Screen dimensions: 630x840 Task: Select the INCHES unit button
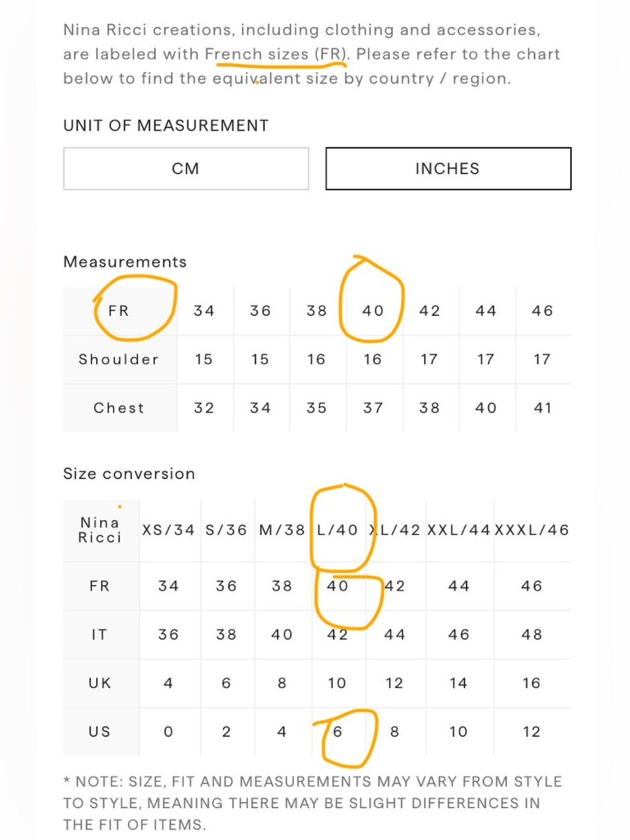pos(448,169)
